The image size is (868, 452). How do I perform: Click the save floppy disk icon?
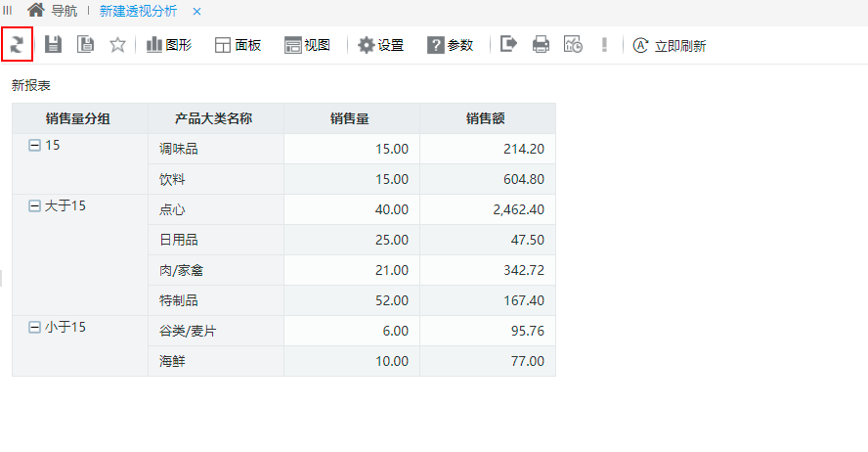click(x=53, y=44)
